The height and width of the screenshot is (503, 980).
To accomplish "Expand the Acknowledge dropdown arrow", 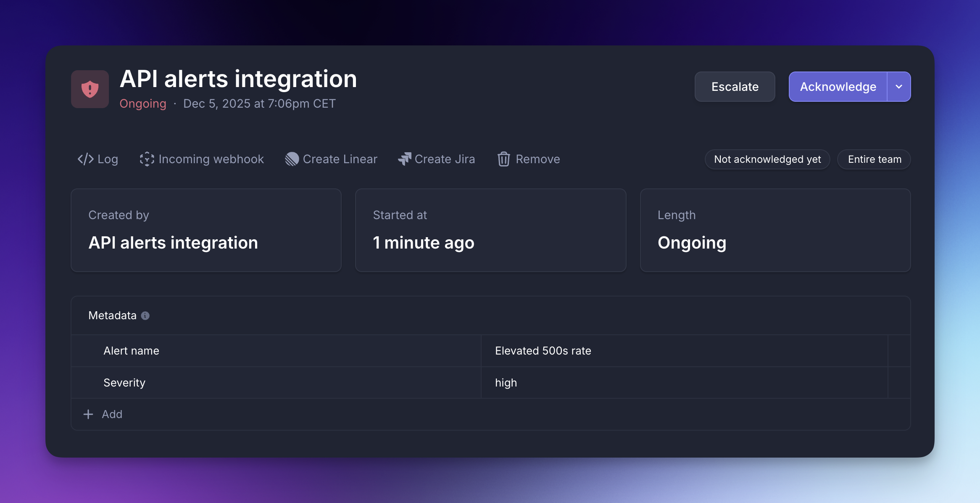I will [899, 87].
